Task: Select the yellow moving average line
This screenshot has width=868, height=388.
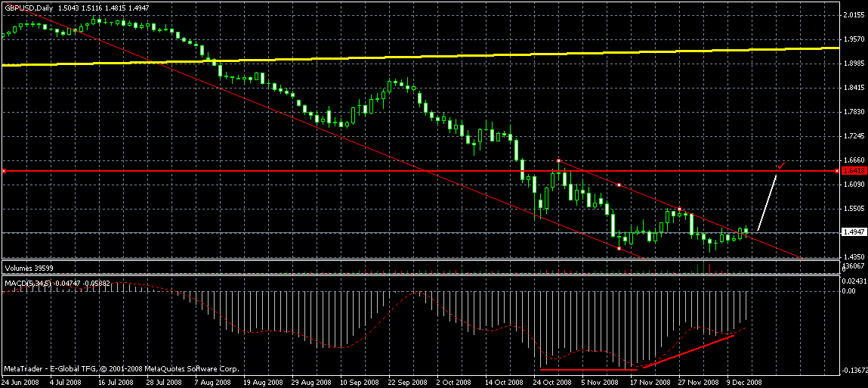Action: pyautogui.click(x=421, y=57)
